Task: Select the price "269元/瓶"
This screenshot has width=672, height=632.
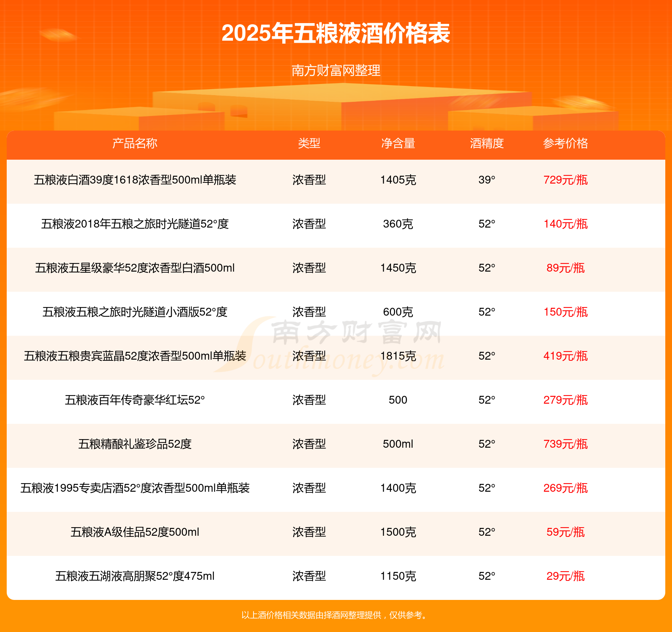Action: coord(566,488)
